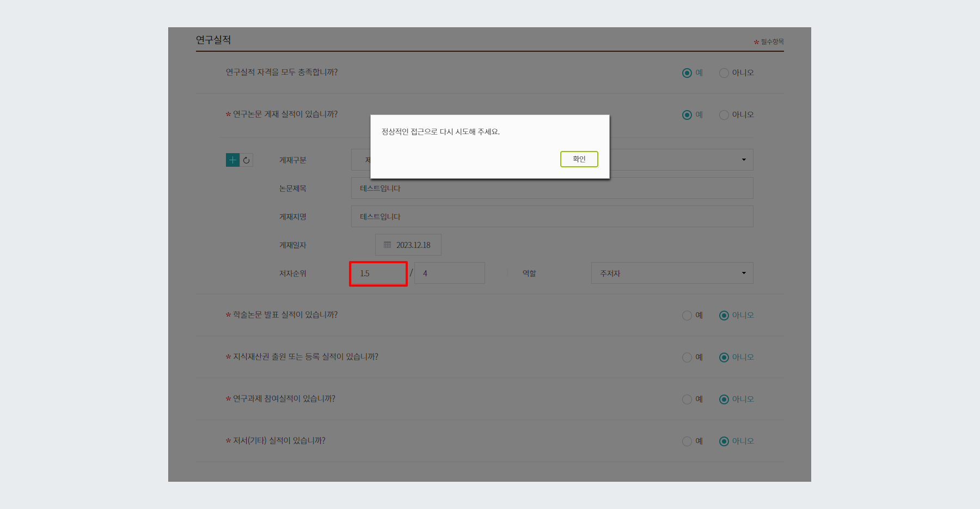Screen dimensions: 980x509
Task: Click the 필수항목 note text
Action: tap(772, 42)
